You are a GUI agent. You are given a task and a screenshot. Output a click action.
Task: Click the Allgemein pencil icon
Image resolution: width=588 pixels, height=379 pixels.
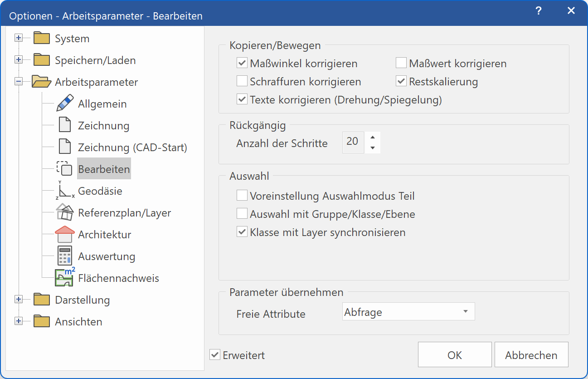pyautogui.click(x=65, y=103)
